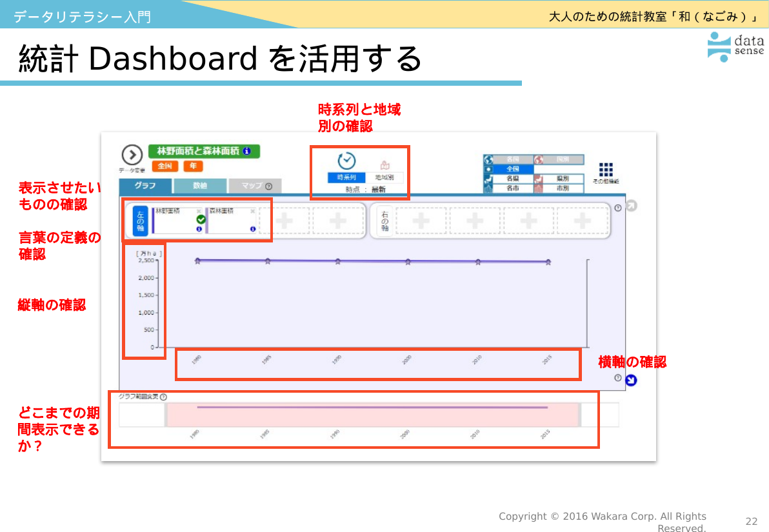Add data to fourth 左の軸 plus slot
The image size is (769, 532).
coord(338,221)
